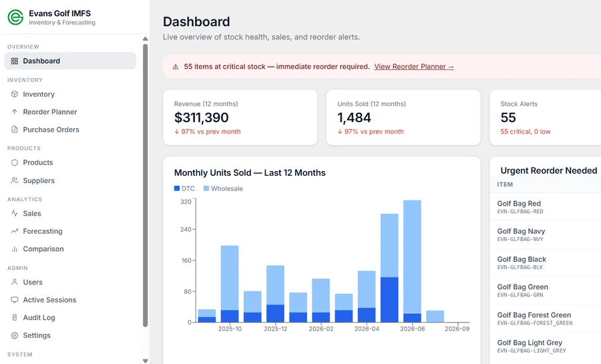Image resolution: width=601 pixels, height=364 pixels.
Task: Click the Forecasting trend line icon
Action: (x=15, y=231)
